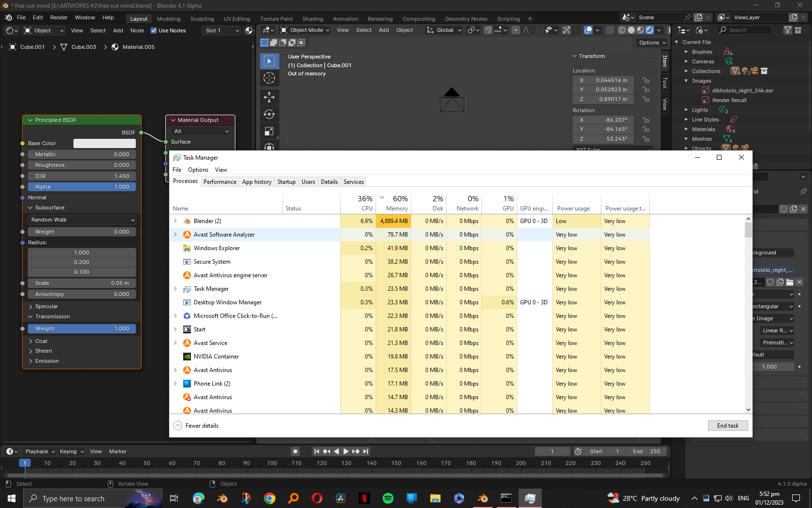Play animation forward

tap(346, 451)
